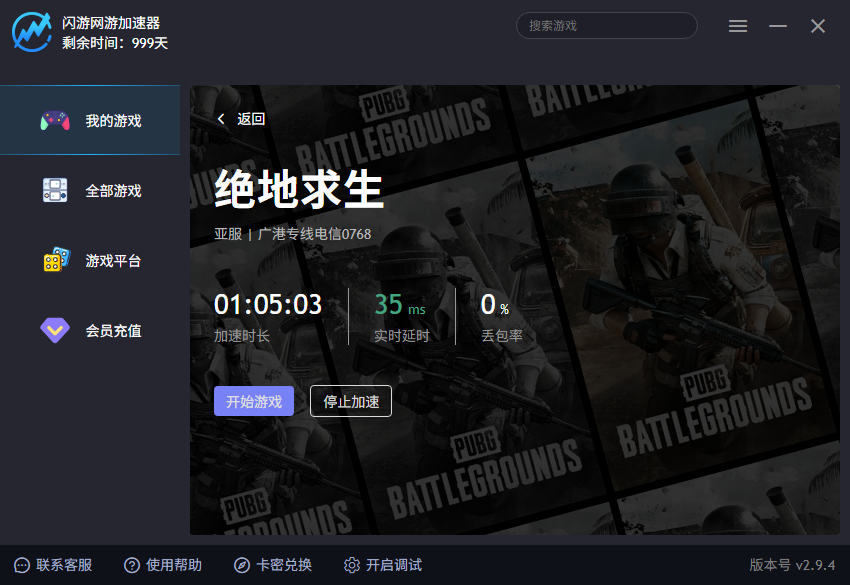Viewport: 850px width, 585px height.
Task: Go back using the 返回 chevron
Action: [x=222, y=119]
